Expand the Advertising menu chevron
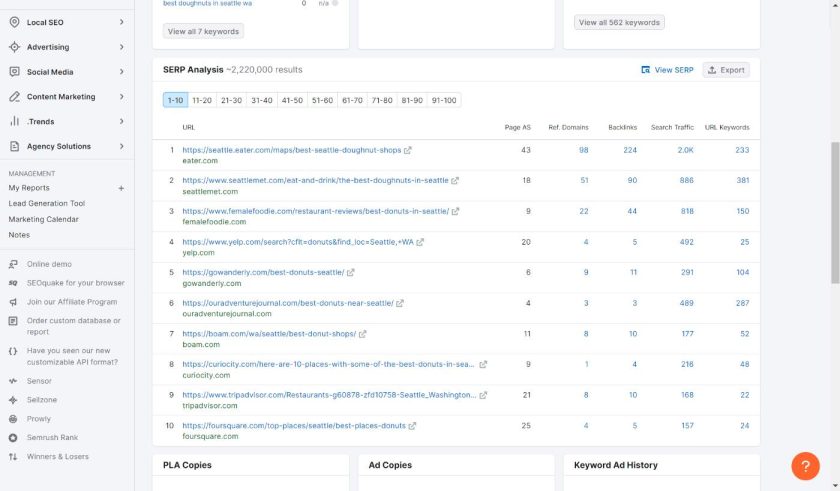This screenshot has width=840, height=491. coord(122,47)
